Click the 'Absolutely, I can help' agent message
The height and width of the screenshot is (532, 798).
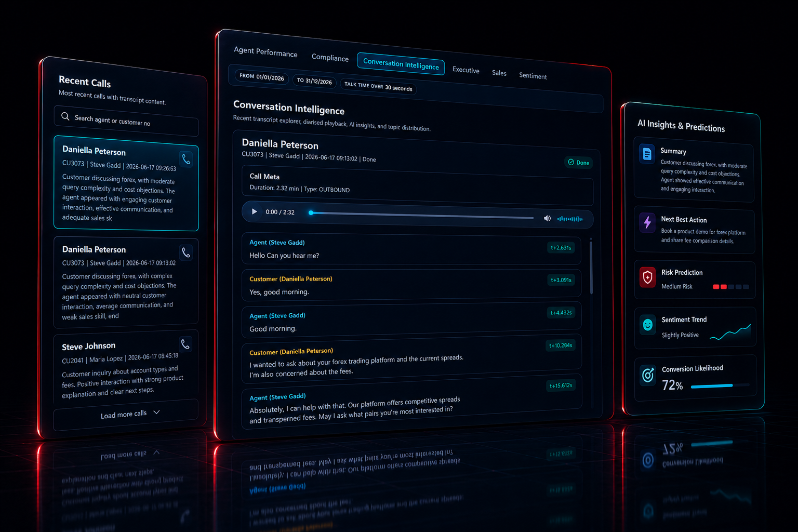[x=354, y=410]
